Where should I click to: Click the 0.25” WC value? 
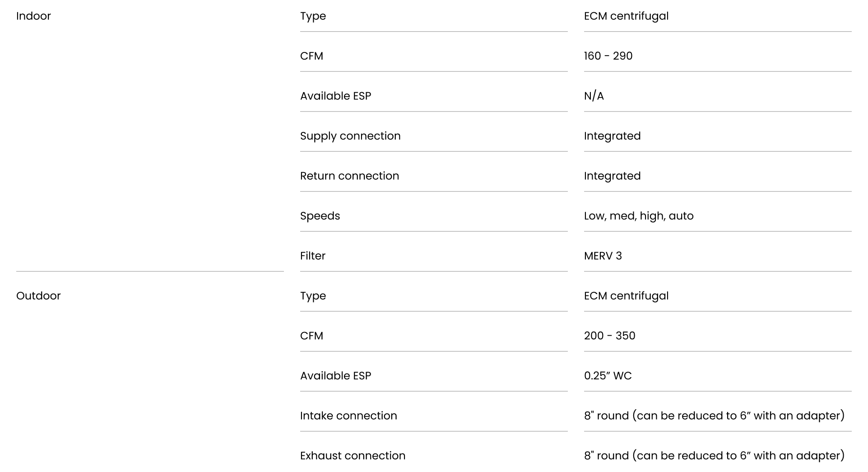tap(608, 376)
